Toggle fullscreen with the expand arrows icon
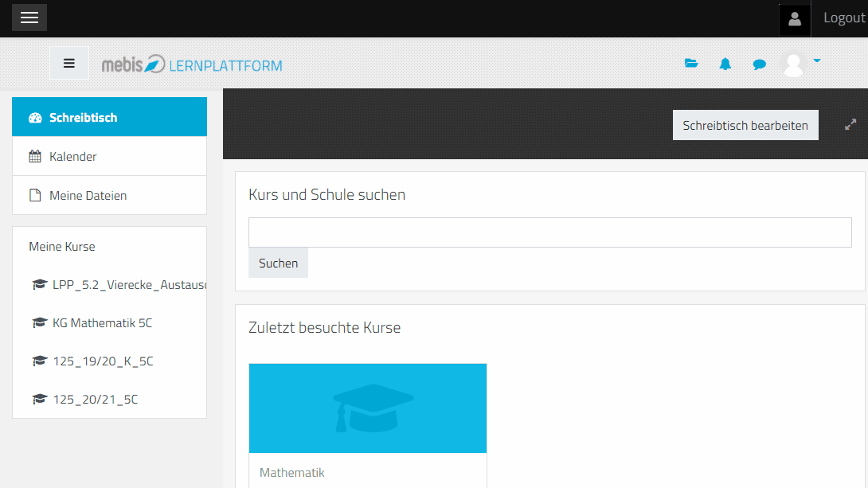 850,124
